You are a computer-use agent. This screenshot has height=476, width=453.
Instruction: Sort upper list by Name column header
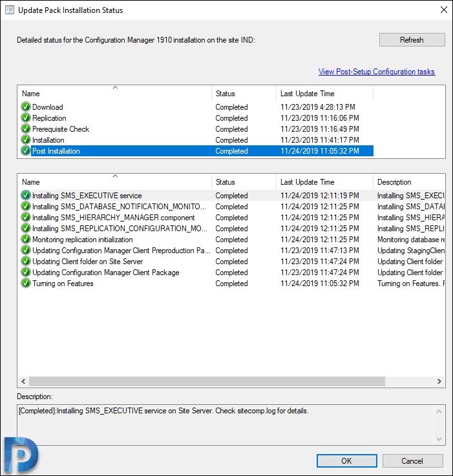tap(115, 94)
